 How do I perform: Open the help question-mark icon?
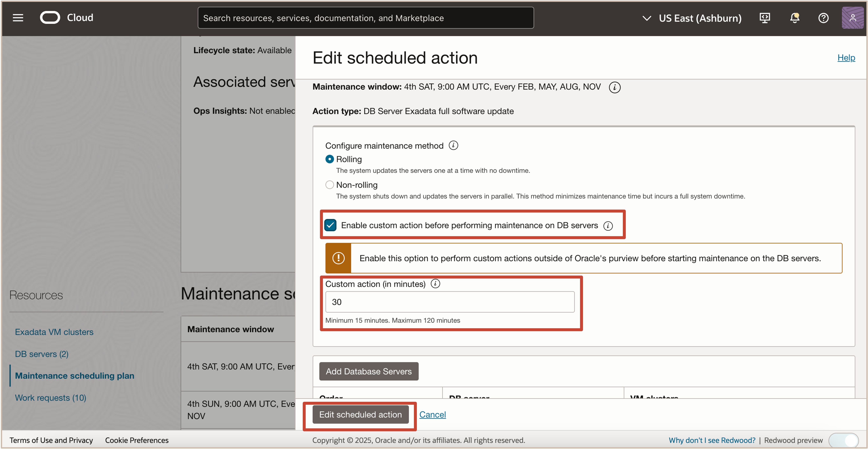tap(823, 18)
